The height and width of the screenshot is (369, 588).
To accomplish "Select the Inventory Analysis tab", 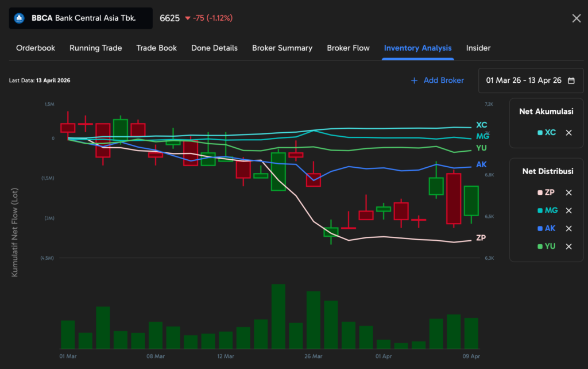I will pos(418,48).
